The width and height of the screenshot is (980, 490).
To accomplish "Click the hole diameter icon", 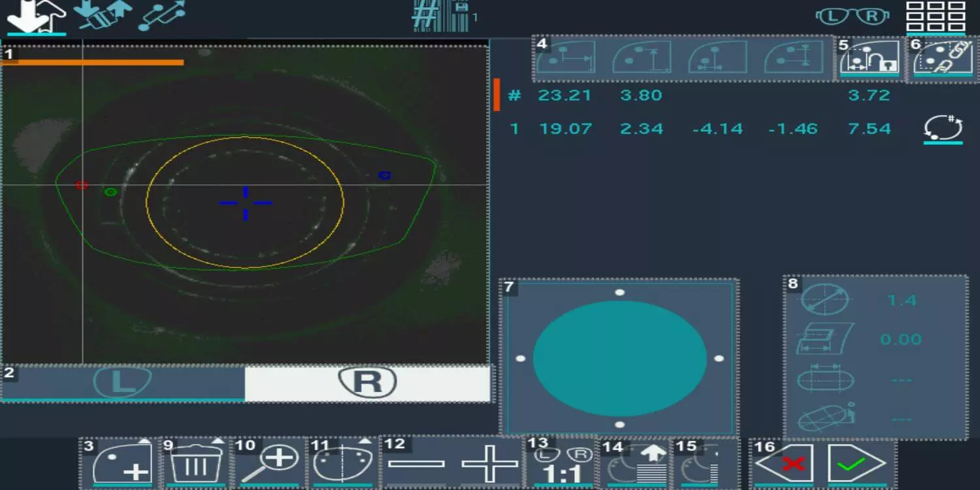I will pyautogui.click(x=825, y=301).
